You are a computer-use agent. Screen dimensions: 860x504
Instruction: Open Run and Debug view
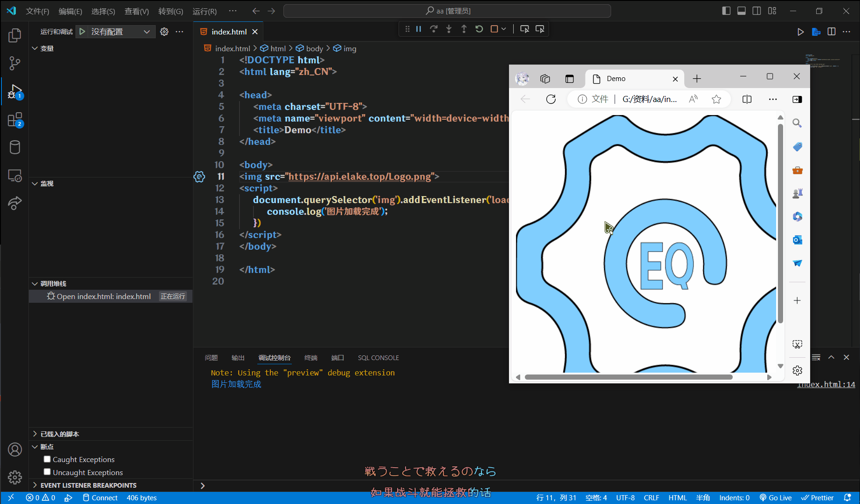15,91
